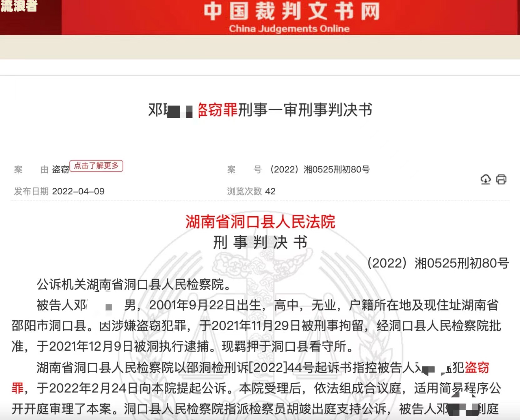Click the 浏览次数 label
520x420 pixels.
pos(244,191)
